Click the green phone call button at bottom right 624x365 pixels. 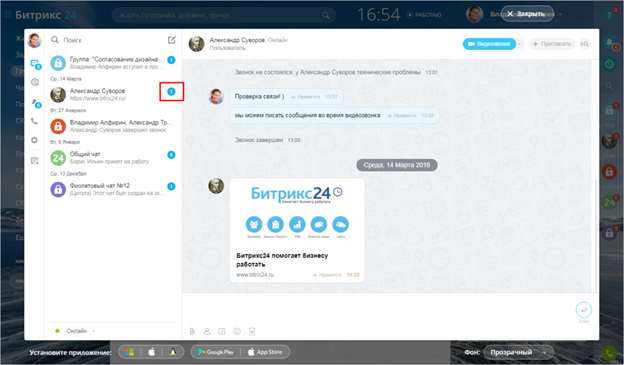tap(609, 353)
